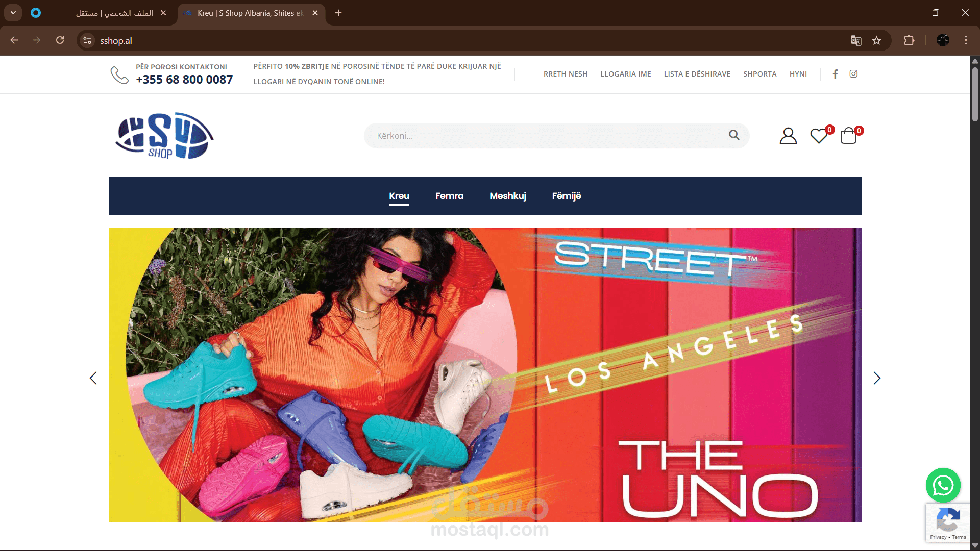Click the RRETH NESH link
Viewport: 980px width, 551px height.
coord(566,74)
